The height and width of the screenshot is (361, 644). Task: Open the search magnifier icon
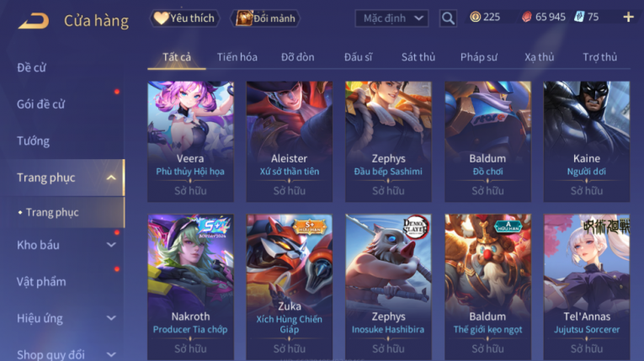click(x=448, y=18)
